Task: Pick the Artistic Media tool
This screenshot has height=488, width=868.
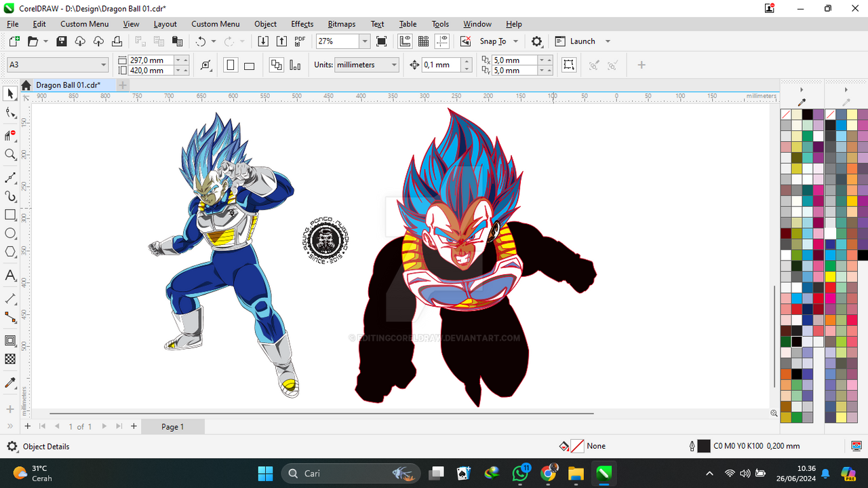Action: [x=10, y=197]
